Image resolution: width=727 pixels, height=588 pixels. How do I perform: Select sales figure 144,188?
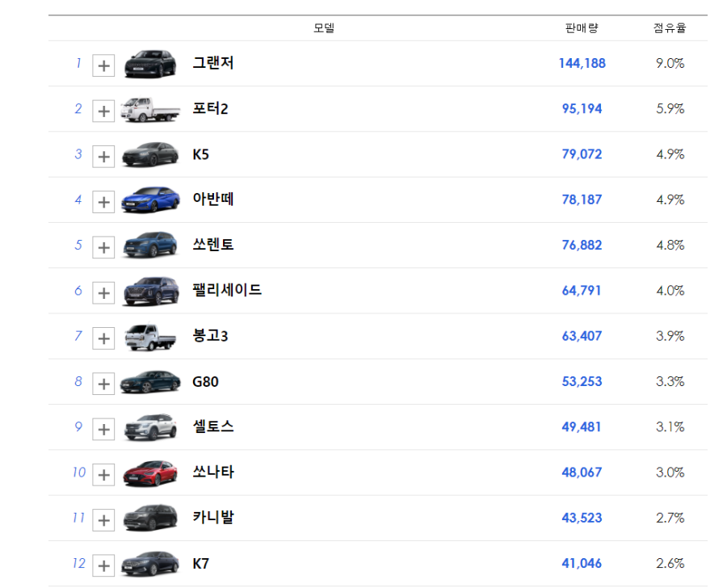(582, 63)
